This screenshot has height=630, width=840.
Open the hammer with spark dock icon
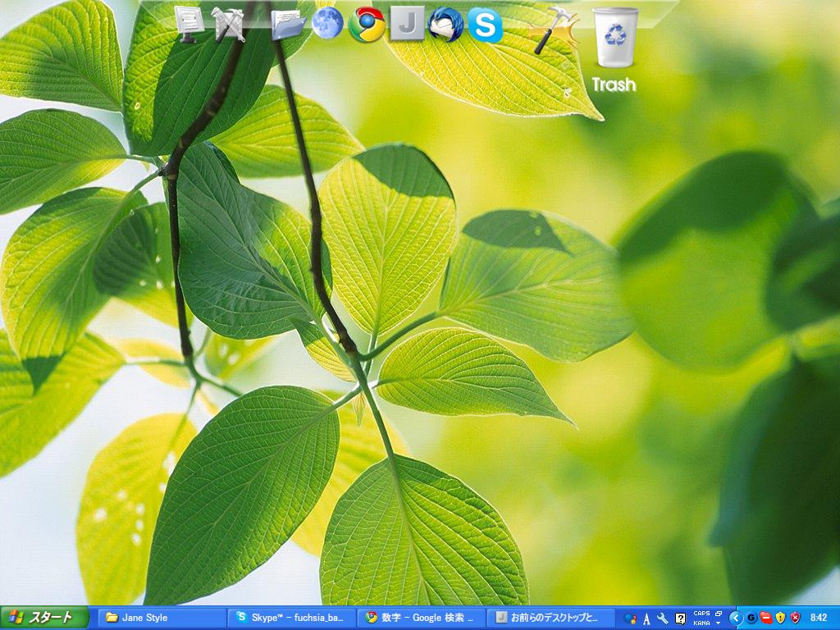click(555, 30)
